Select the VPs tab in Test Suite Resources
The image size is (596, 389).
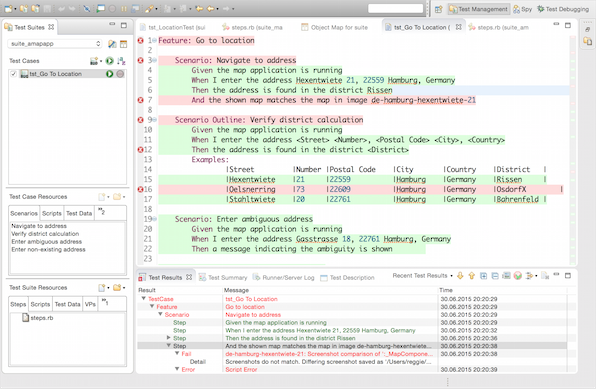(x=90, y=304)
